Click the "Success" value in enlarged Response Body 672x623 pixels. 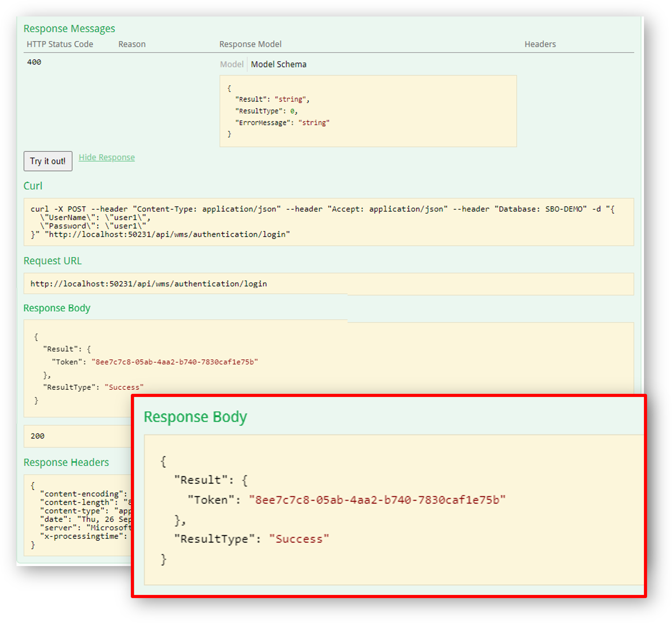299,539
